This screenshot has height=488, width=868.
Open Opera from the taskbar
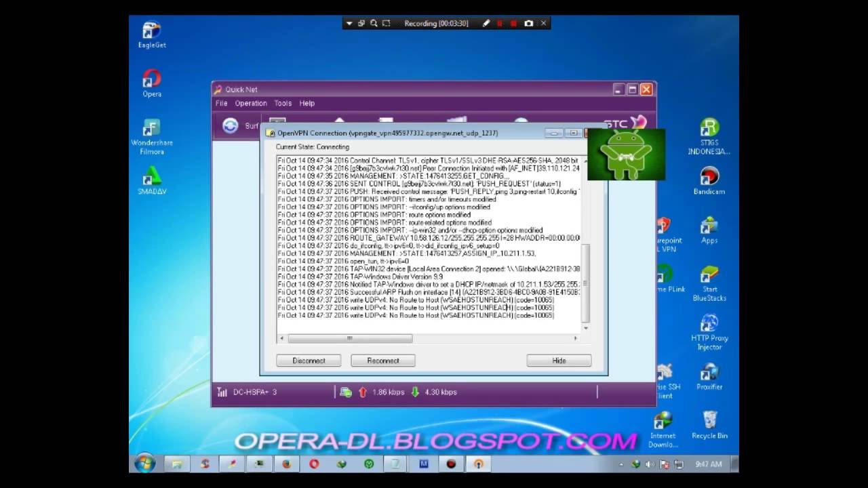click(314, 464)
